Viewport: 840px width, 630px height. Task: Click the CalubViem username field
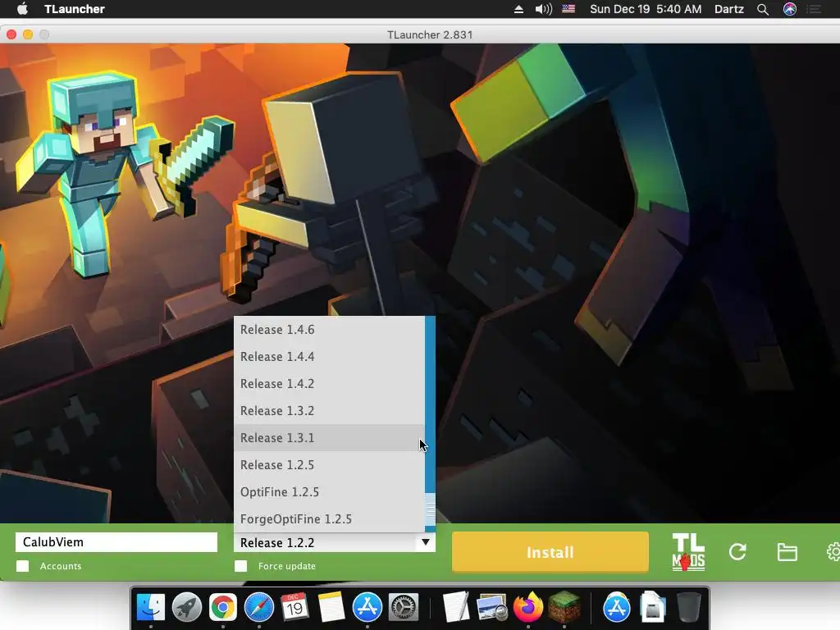116,542
